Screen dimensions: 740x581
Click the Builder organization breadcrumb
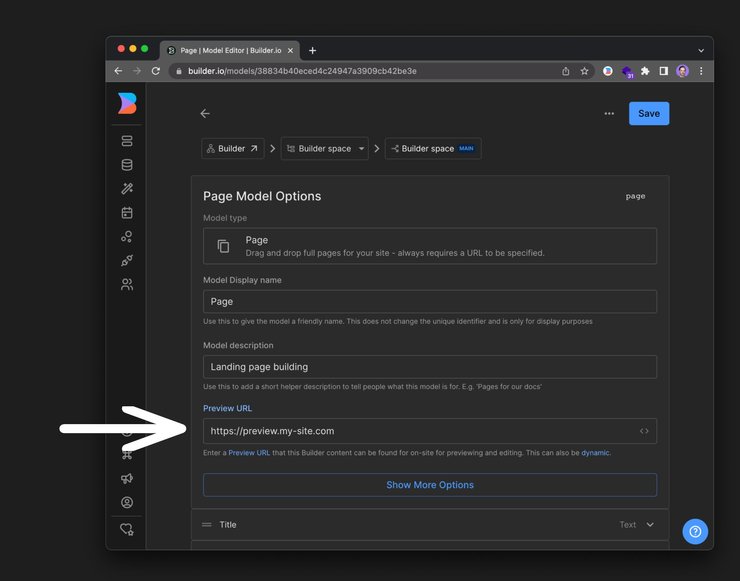(x=233, y=149)
